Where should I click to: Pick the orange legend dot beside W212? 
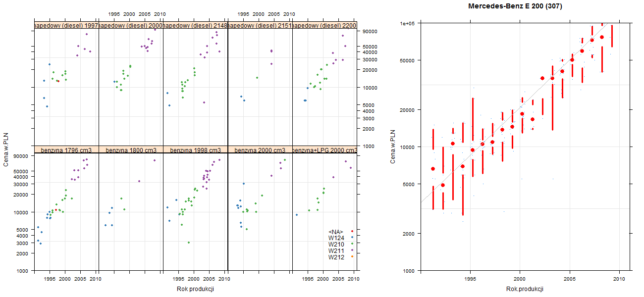[x=352, y=257]
